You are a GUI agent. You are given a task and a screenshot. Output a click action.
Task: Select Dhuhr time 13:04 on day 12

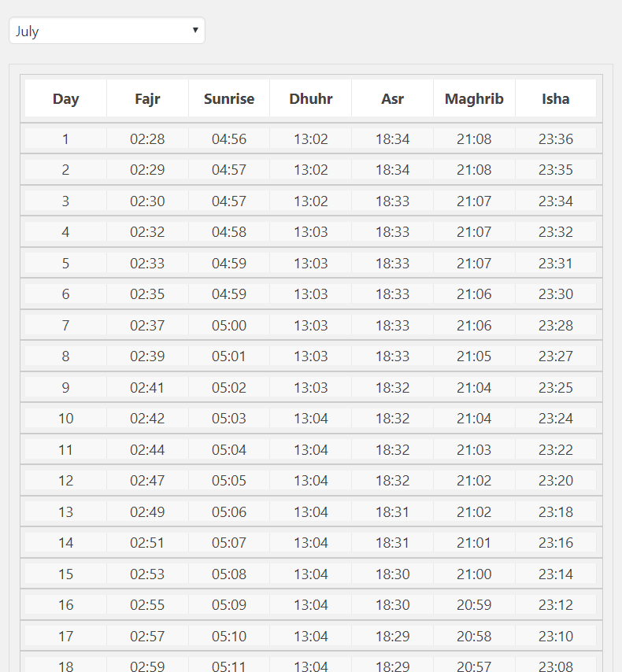(x=310, y=481)
